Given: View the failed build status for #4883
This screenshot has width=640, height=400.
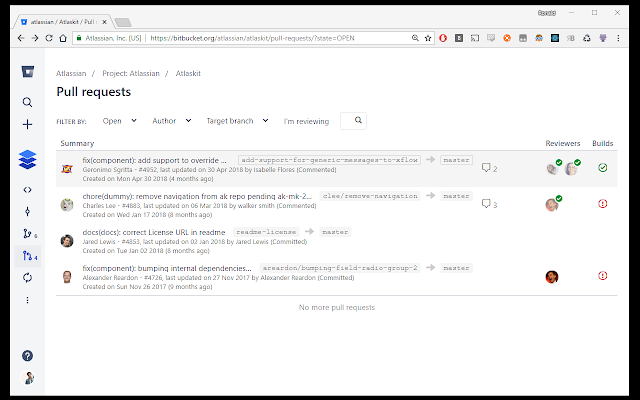Looking at the screenshot, I should pos(602,203).
